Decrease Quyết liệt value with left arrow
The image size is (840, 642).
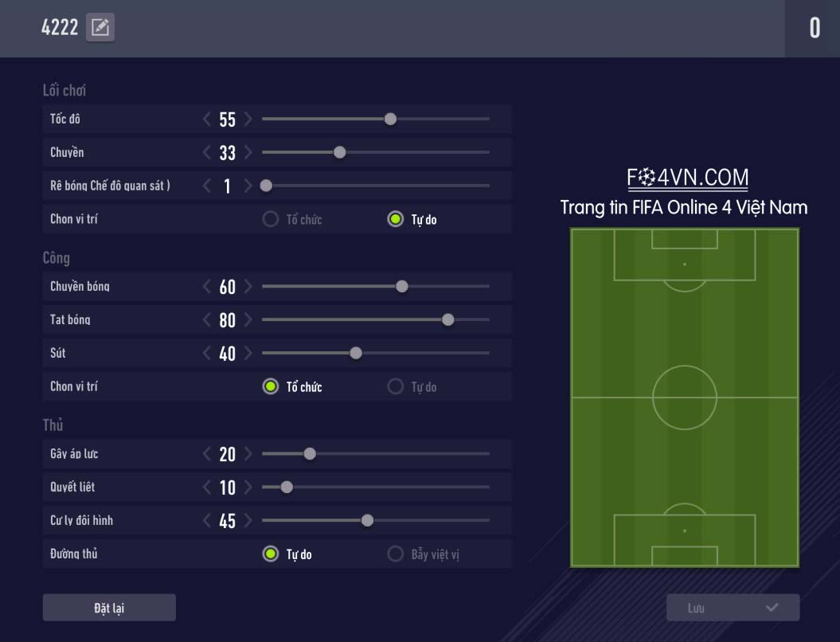[207, 487]
